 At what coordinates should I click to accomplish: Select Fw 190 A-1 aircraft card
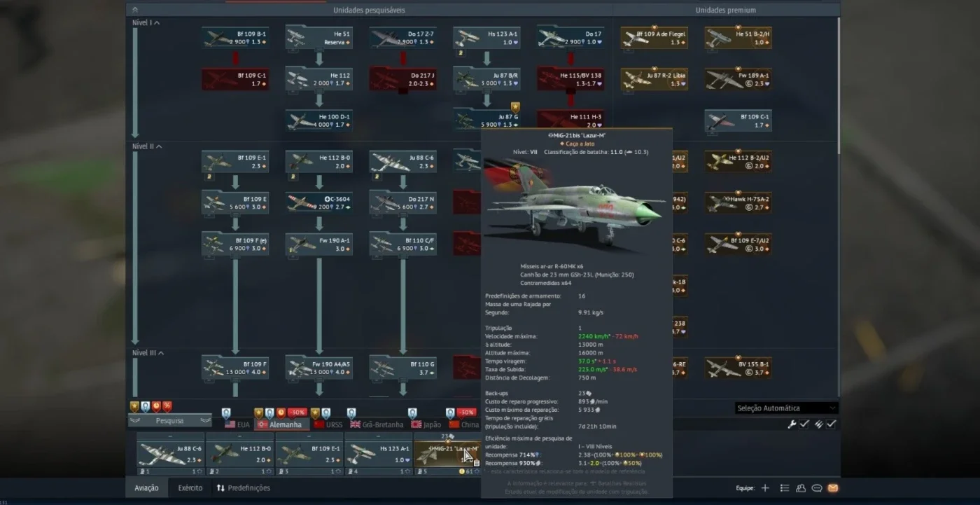point(318,244)
